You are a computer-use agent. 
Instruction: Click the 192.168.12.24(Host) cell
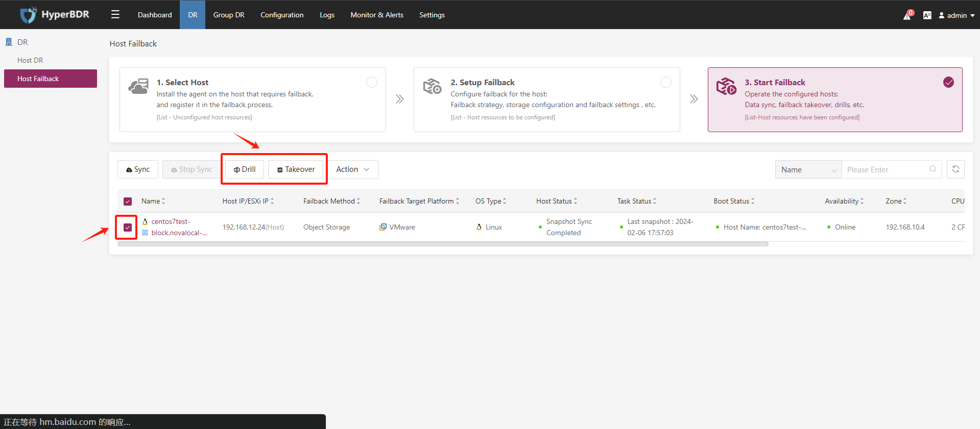(x=253, y=227)
